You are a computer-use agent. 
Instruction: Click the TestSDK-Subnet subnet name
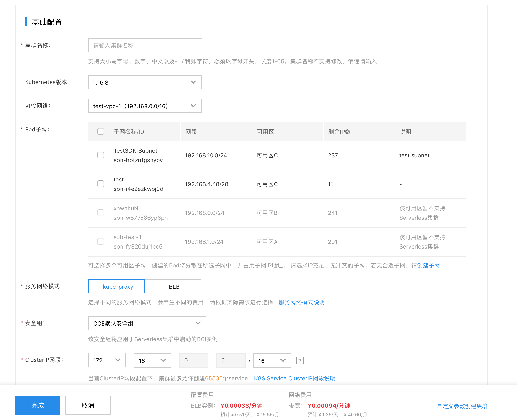click(x=135, y=150)
